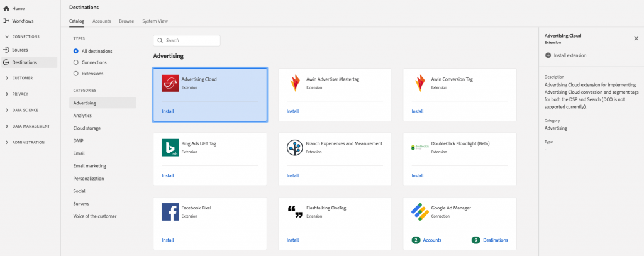Click the Facebook Pixel logo
Image resolution: width=644 pixels, height=256 pixels.
[170, 212]
